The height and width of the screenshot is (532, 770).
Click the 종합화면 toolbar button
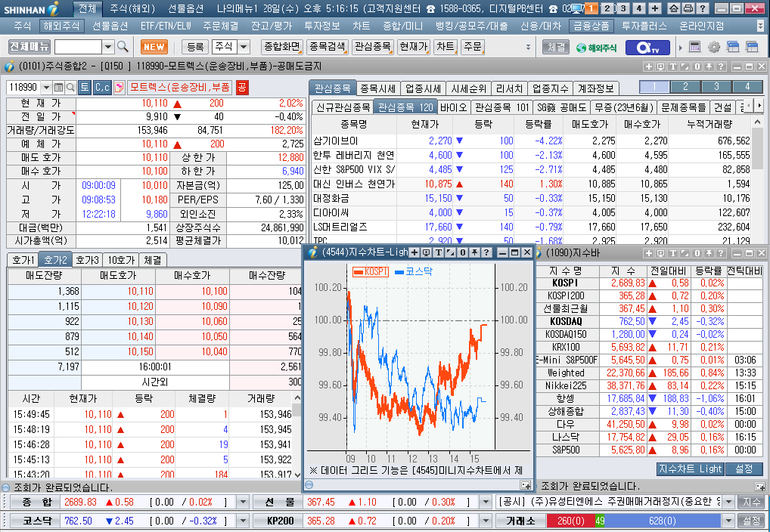click(282, 47)
